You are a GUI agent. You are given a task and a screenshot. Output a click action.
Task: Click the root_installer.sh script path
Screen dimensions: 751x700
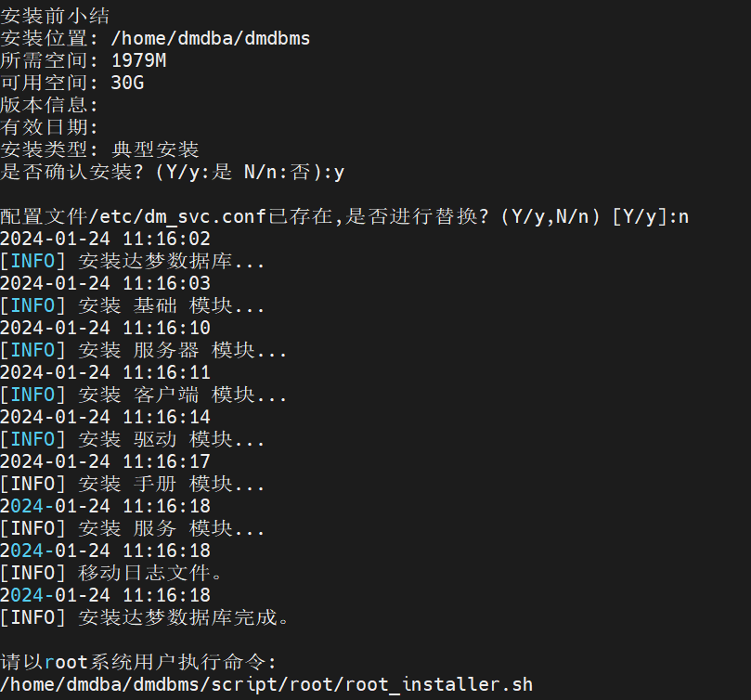coord(266,685)
